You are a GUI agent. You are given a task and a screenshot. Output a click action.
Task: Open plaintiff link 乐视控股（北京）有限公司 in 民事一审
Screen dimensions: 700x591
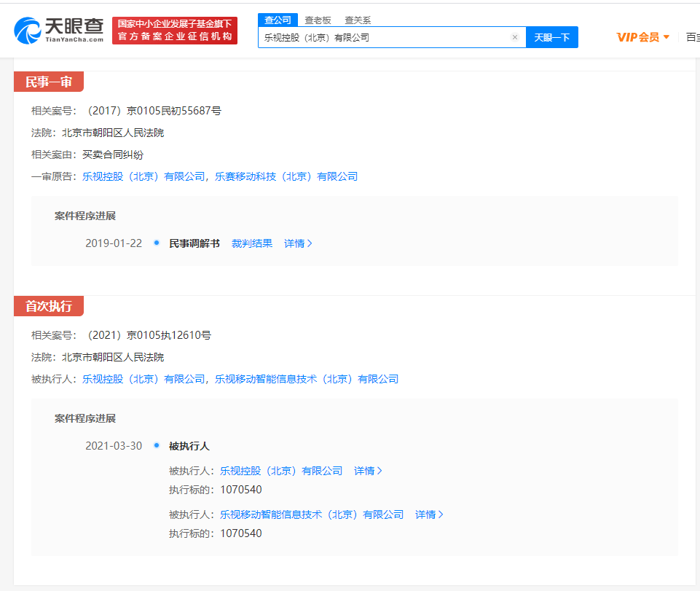[x=143, y=176]
